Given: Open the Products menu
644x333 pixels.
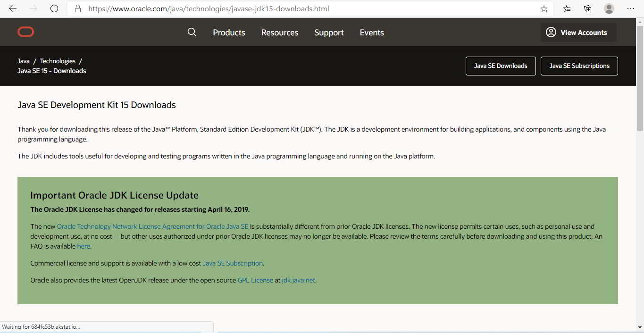Looking at the screenshot, I should click(x=229, y=33).
